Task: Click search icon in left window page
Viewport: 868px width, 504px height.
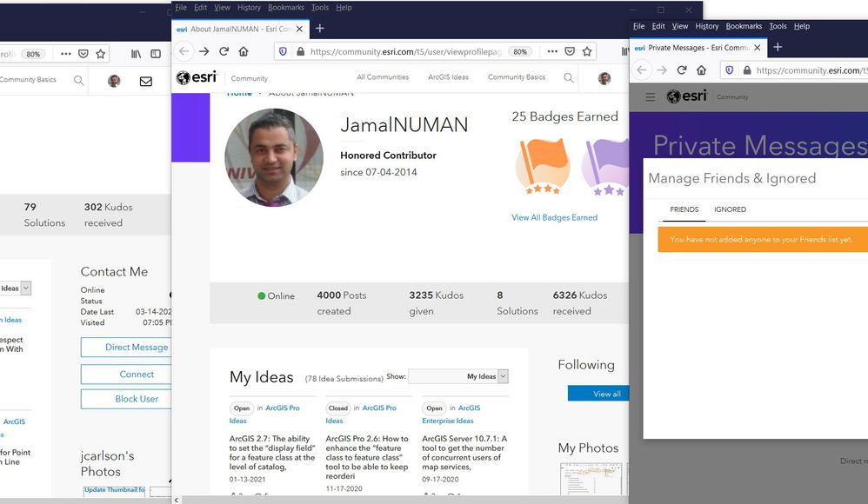Action: point(78,81)
